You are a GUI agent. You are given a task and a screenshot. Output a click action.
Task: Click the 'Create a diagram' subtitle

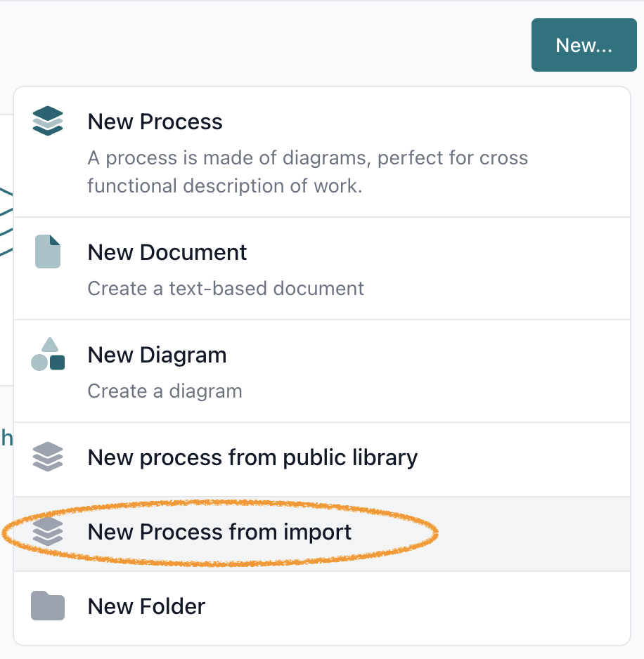[x=165, y=391]
